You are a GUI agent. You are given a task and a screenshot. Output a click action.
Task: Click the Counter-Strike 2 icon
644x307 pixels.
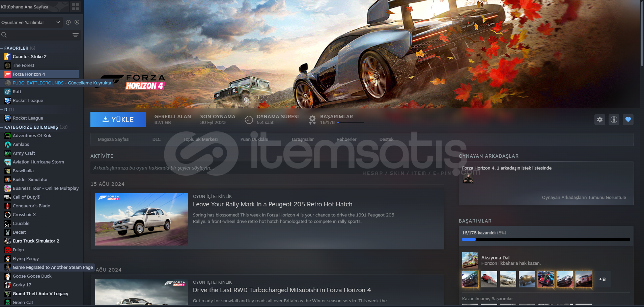tap(8, 57)
